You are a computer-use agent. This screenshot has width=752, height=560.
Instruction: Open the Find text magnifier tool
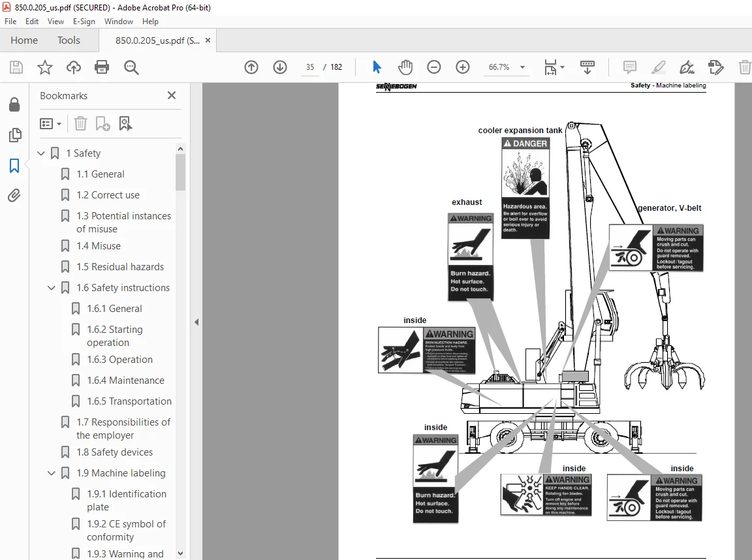point(131,68)
